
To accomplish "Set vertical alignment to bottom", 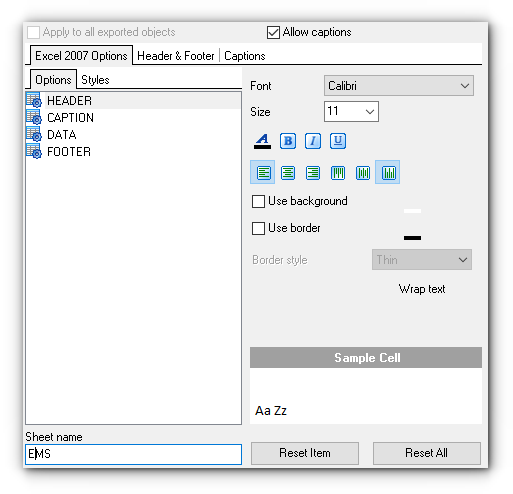I will (x=388, y=172).
